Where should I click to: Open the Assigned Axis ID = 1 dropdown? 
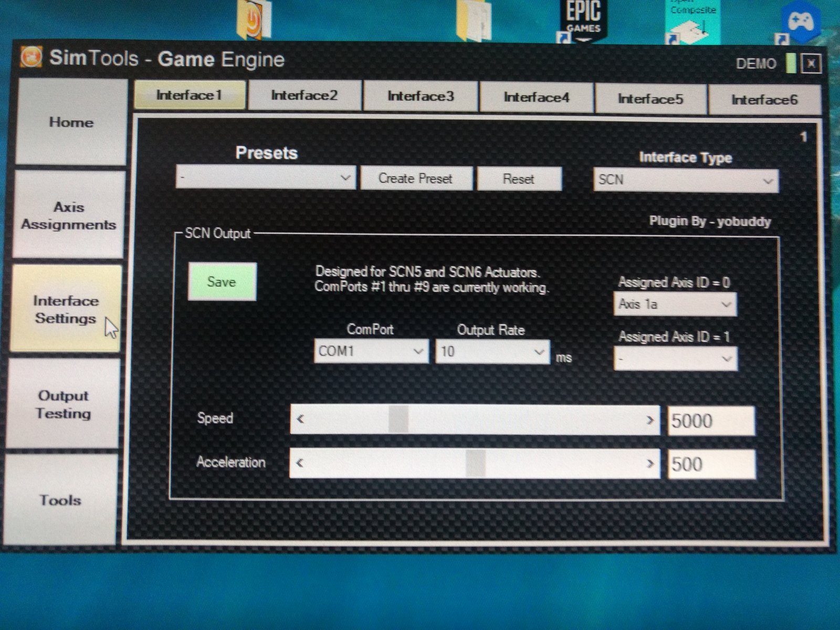tap(675, 359)
